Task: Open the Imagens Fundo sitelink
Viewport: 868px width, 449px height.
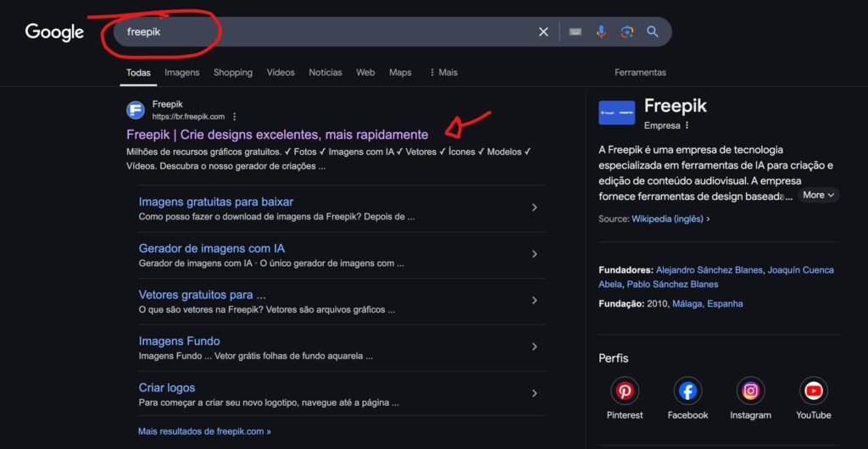Action: click(x=180, y=341)
